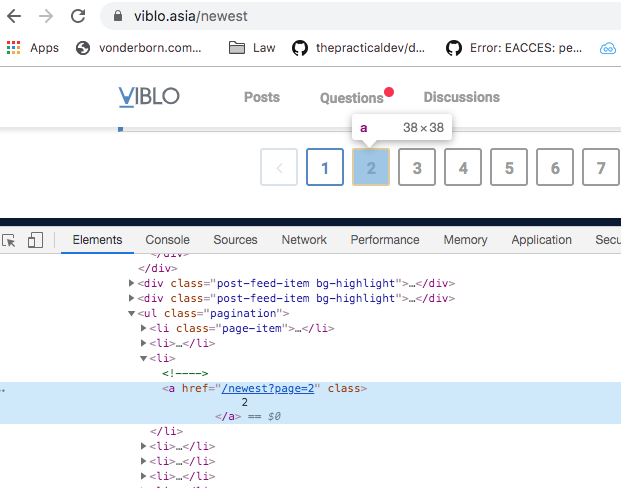
Task: Click the browser back arrow
Action: pos(14,16)
